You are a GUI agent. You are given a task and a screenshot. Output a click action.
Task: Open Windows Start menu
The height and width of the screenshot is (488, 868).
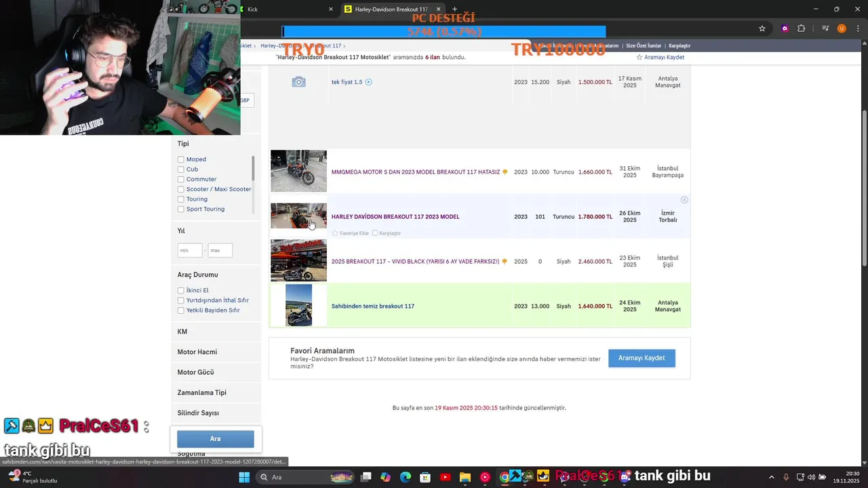pyautogui.click(x=244, y=477)
